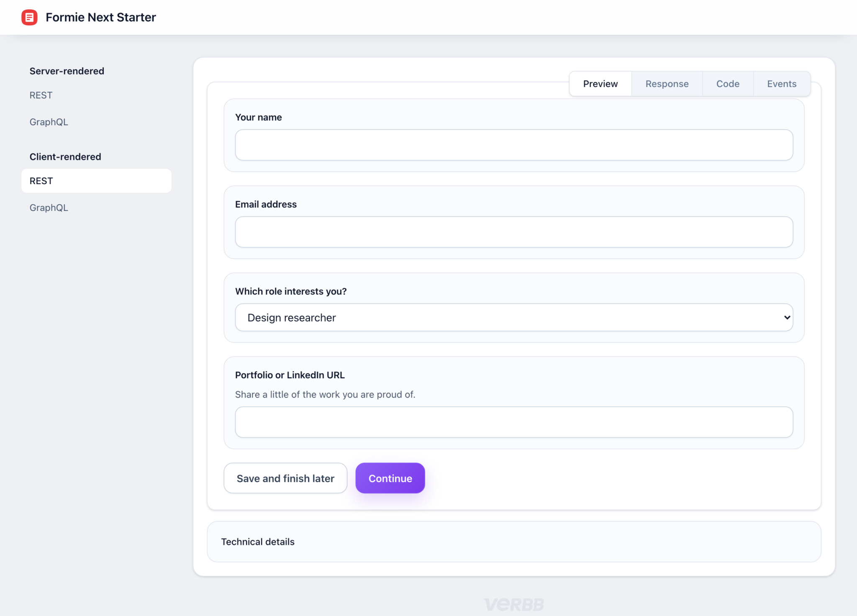Focus the Portfolio or LinkedIn URL field
Image resolution: width=857 pixels, height=616 pixels.
[514, 422]
